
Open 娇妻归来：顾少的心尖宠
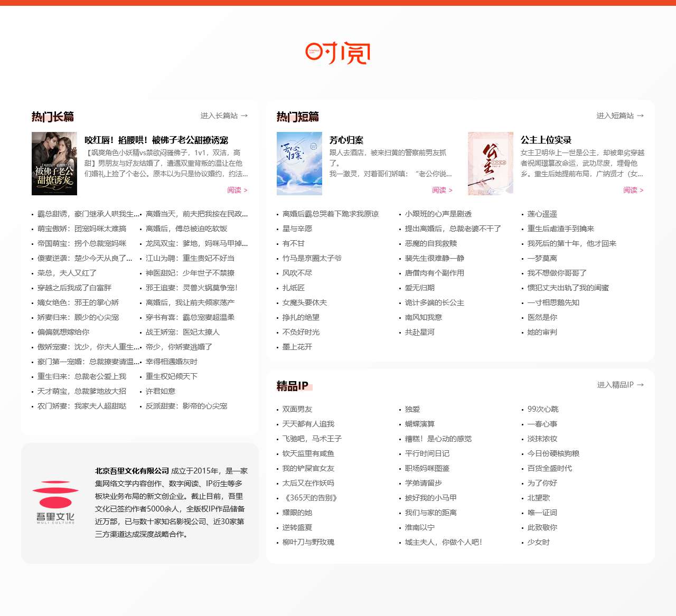78,317
